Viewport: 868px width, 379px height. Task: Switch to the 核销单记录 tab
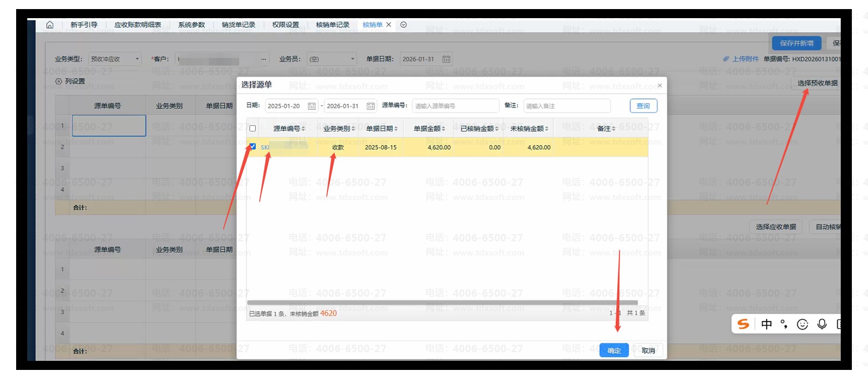(333, 25)
